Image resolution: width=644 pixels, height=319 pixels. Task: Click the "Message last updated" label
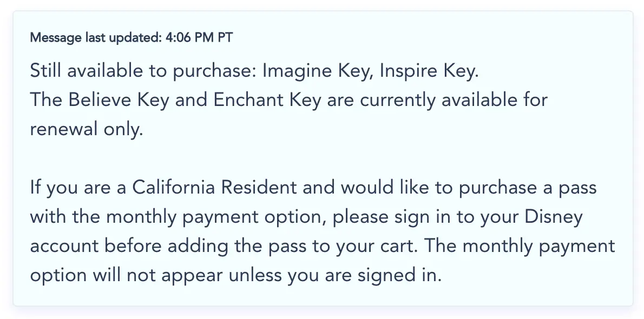click(x=96, y=38)
